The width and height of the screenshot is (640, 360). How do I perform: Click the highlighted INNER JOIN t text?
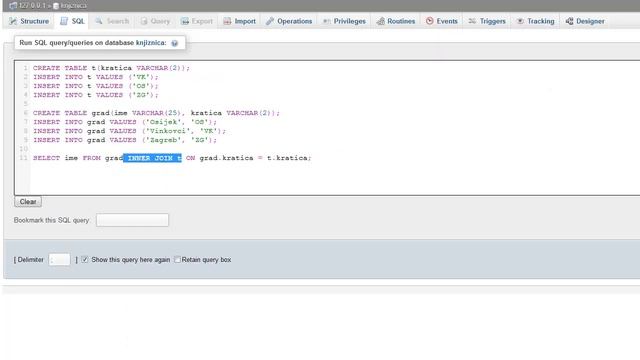coord(153,158)
